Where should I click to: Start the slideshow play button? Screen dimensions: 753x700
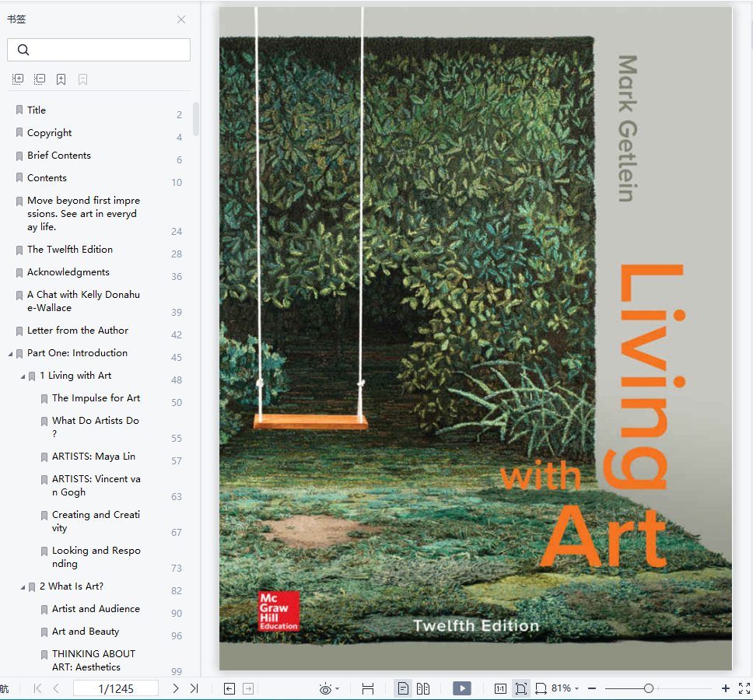(x=462, y=688)
